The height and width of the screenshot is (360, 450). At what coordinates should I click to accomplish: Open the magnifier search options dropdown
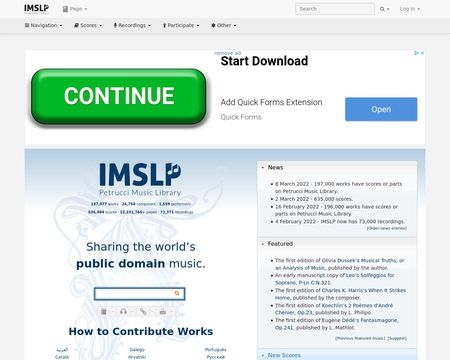384,9
